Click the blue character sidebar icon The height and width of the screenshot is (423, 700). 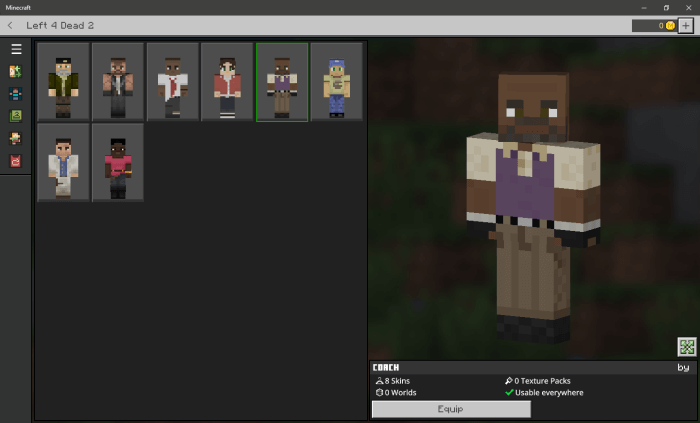tap(16, 94)
